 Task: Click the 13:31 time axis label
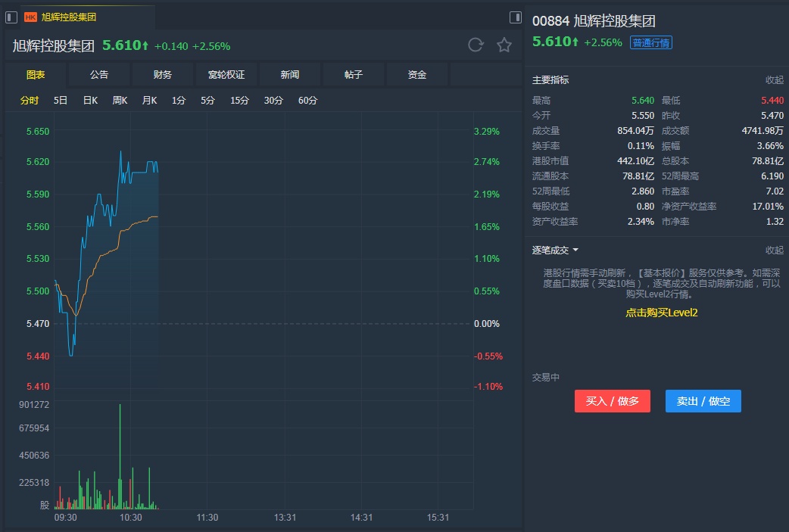point(285,518)
